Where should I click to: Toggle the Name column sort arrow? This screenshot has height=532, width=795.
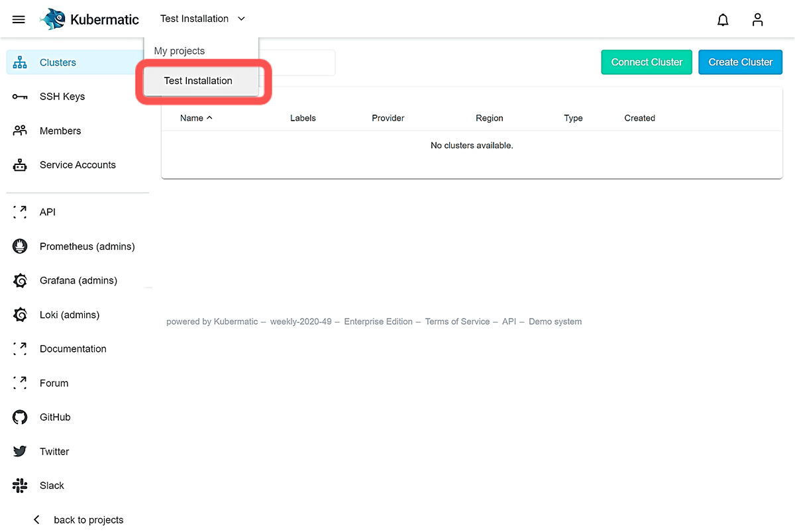point(211,117)
